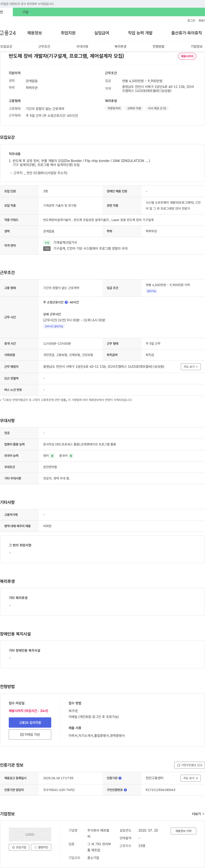The width and height of the screenshot is (205, 868).
Task: Click the 중 level badge next to 중국어
Action: click(71, 456)
